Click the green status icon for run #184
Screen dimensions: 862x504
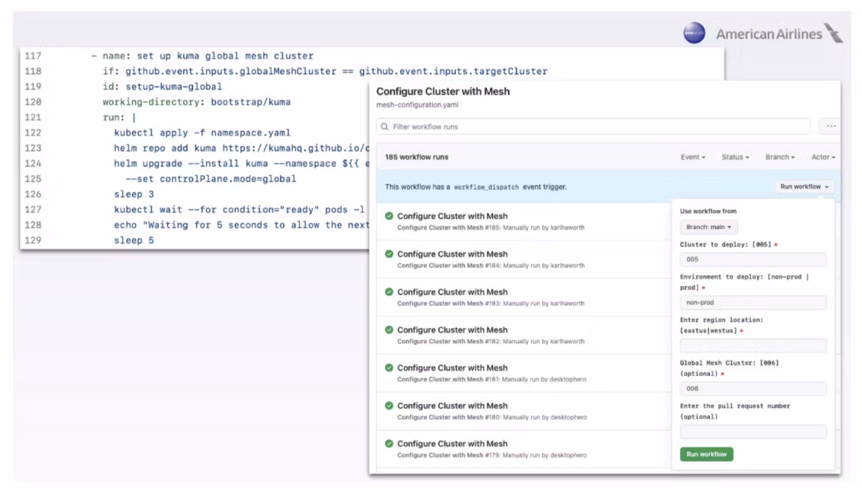(389, 254)
